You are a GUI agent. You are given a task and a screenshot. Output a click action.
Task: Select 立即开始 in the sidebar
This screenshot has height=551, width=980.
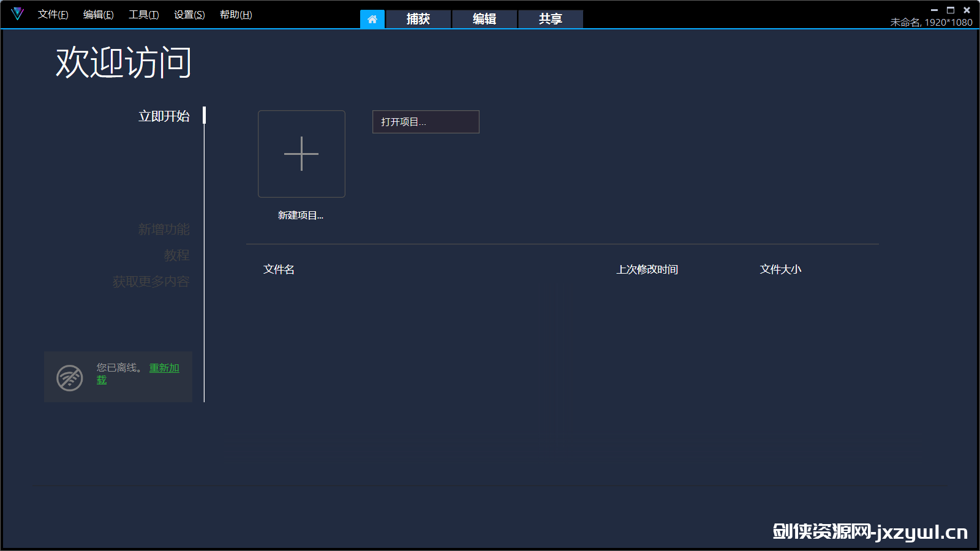coord(164,116)
